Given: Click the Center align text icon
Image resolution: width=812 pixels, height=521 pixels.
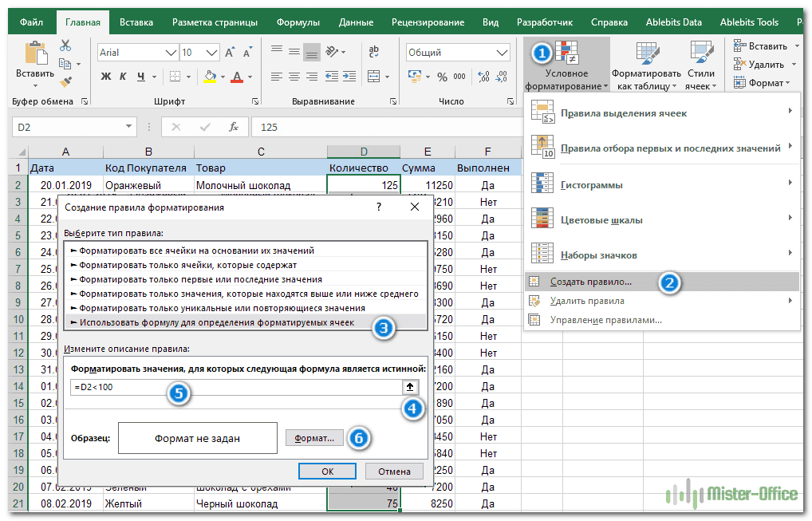Looking at the screenshot, I should point(294,77).
